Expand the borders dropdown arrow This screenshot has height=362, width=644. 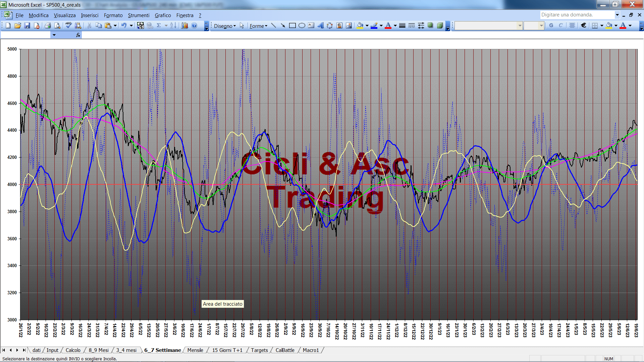602,25
